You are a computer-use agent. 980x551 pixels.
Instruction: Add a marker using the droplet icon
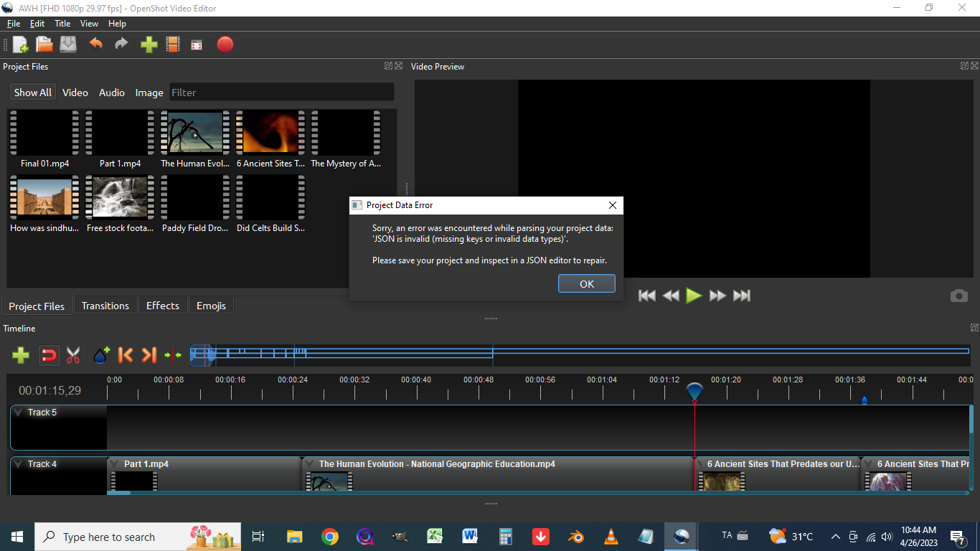[100, 354]
